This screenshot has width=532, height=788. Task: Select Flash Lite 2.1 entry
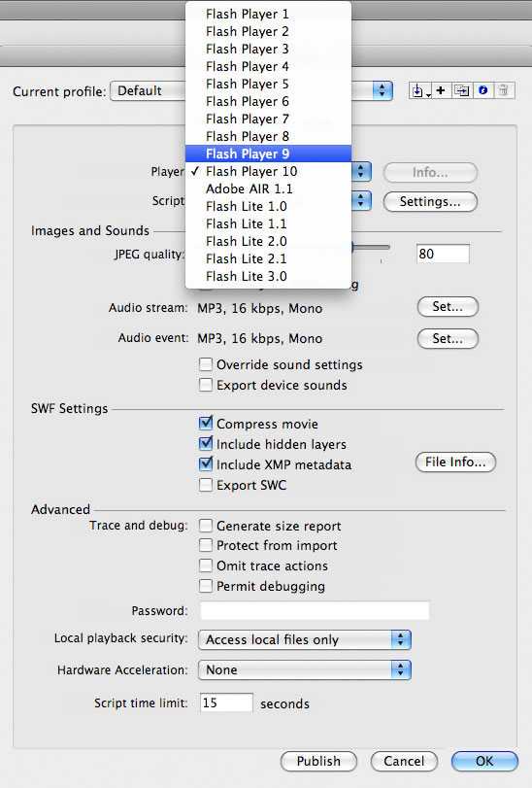268,258
